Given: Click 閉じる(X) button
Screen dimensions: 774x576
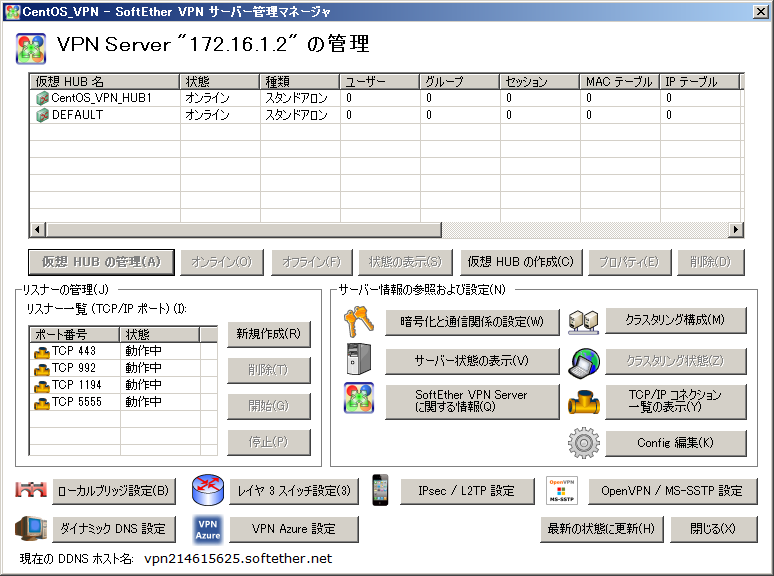Looking at the screenshot, I should click(713, 529).
